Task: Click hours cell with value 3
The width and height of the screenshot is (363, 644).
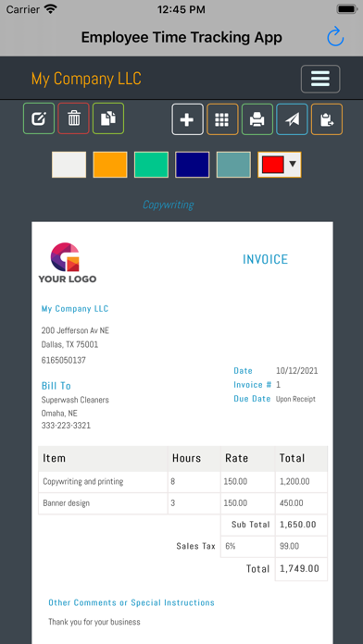Action: 194,503
